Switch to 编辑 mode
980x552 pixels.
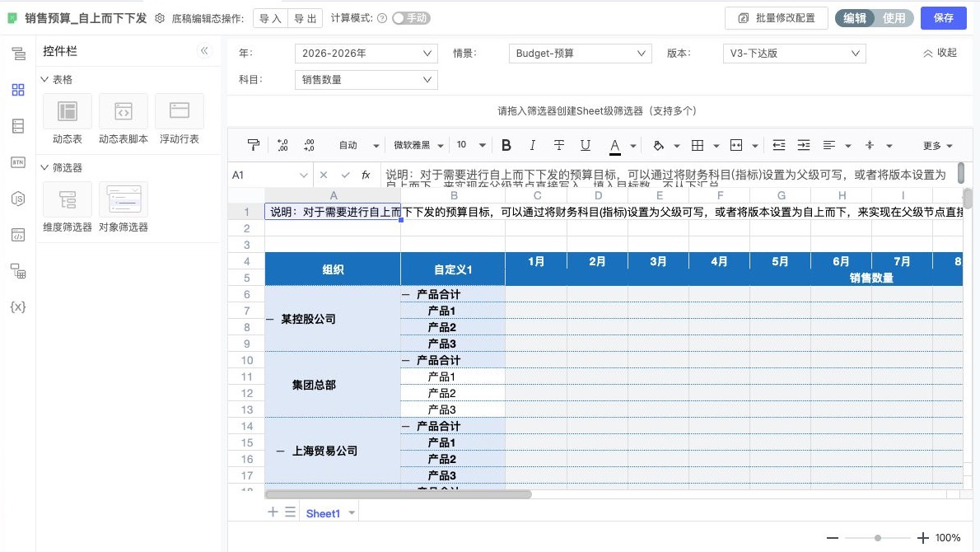pyautogui.click(x=854, y=18)
